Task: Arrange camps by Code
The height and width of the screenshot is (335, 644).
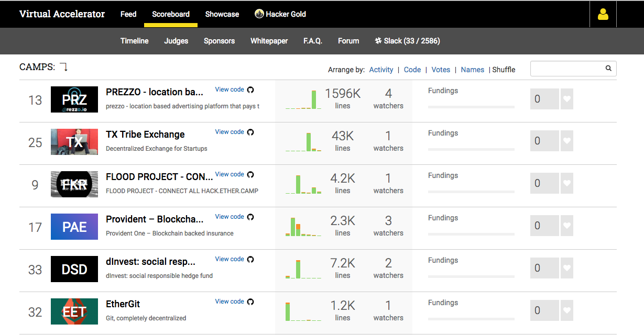Action: point(412,70)
